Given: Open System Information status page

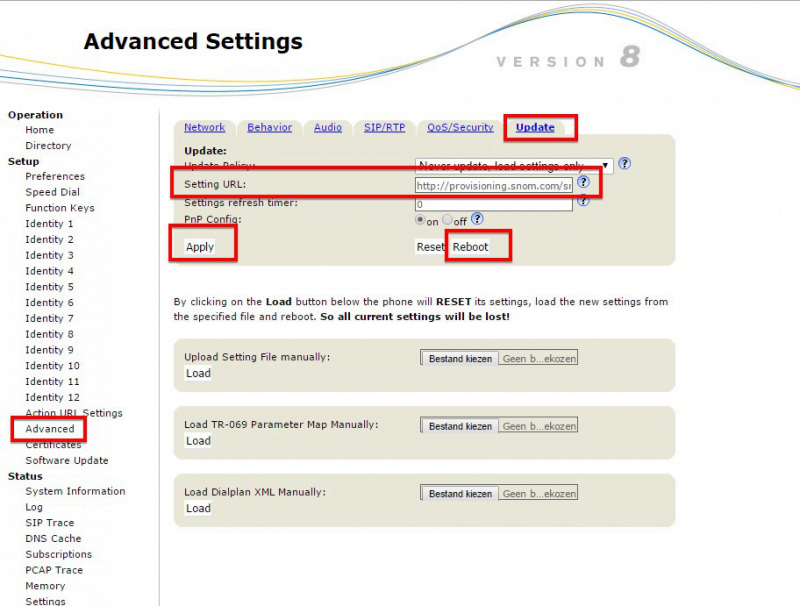Looking at the screenshot, I should [75, 491].
